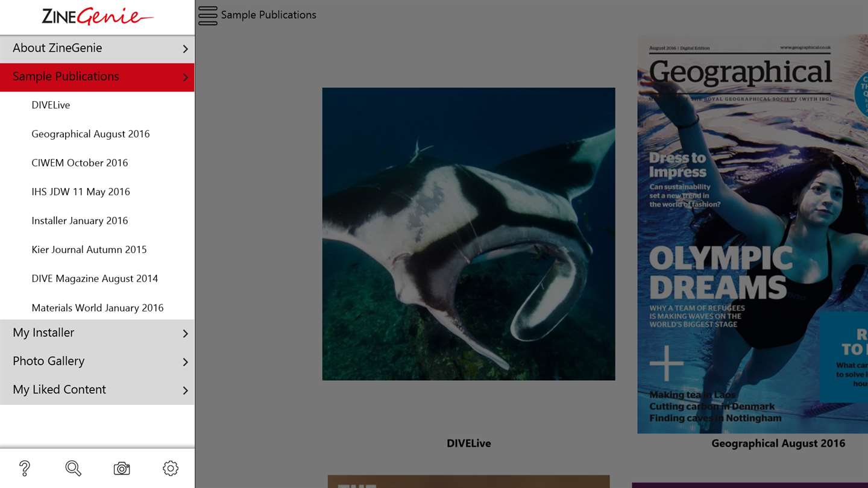This screenshot has width=868, height=488.
Task: Click the Sample Publications page title
Action: [x=268, y=15]
